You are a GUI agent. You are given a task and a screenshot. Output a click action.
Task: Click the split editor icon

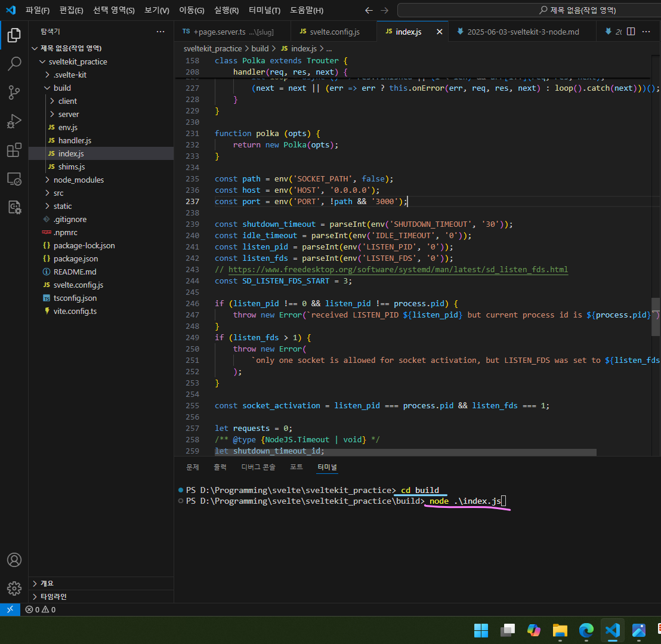coord(631,32)
